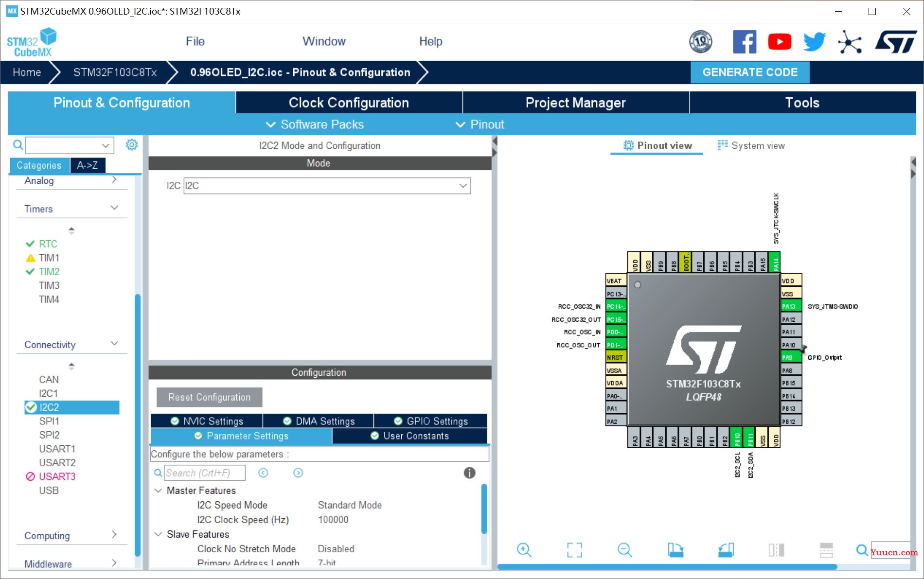Select TIM1 with the warning sign
This screenshot has width=924, height=579.
(49, 258)
